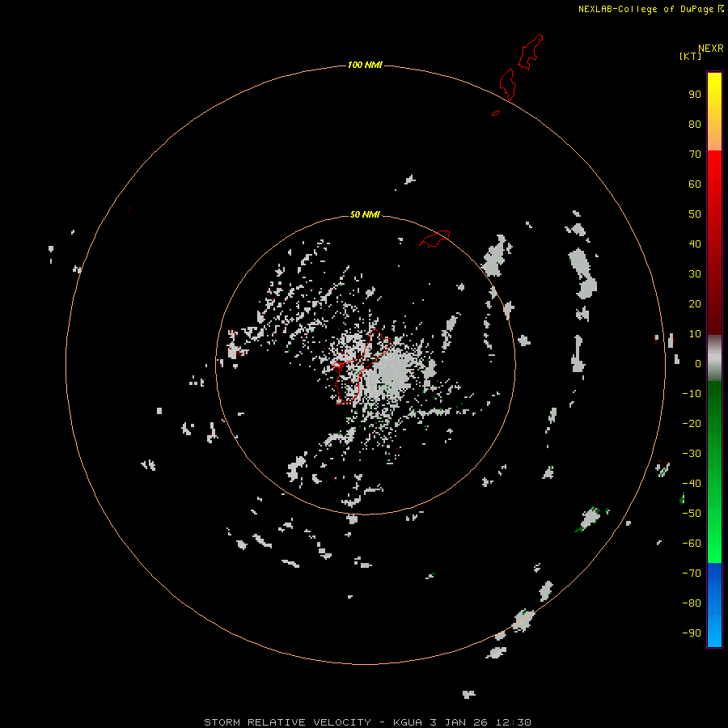Click the -10 knot scale label
728x728 pixels.
pos(692,394)
